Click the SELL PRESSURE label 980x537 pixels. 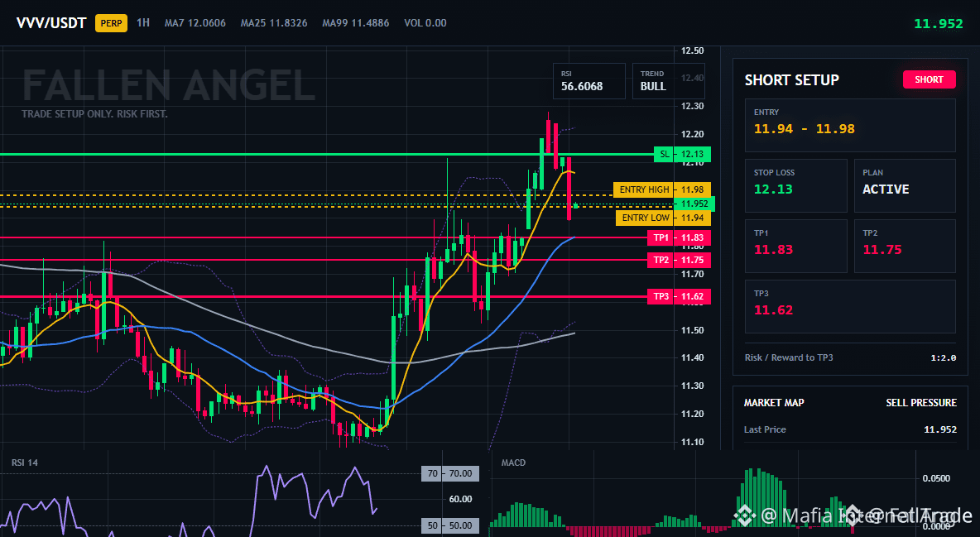tap(920, 403)
